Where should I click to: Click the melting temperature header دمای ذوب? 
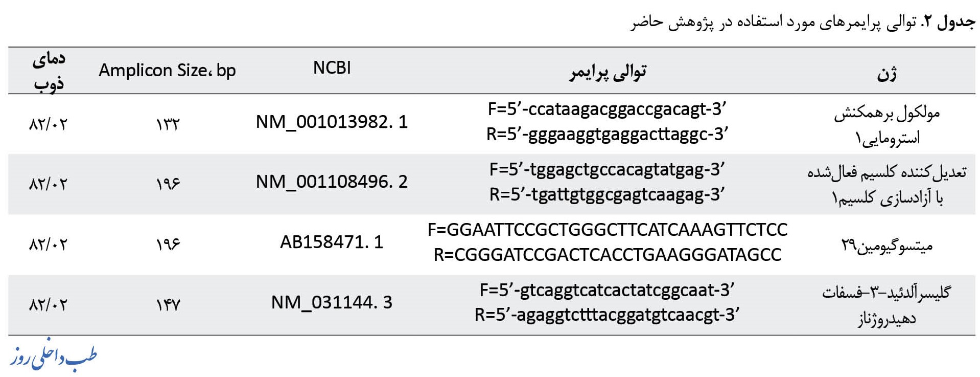49,71
